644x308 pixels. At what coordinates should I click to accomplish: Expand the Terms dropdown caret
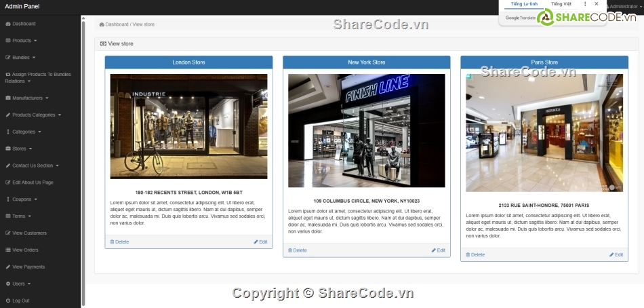(x=30, y=216)
